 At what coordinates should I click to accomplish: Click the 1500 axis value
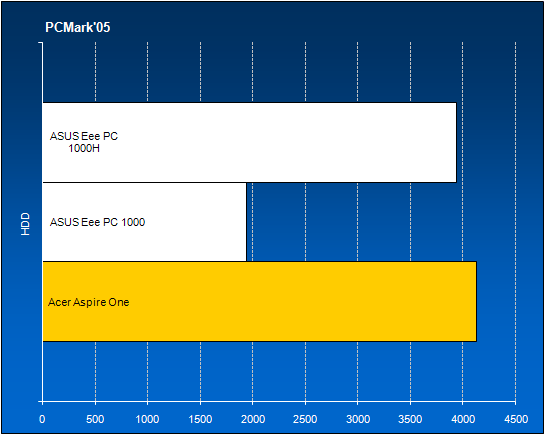200,419
